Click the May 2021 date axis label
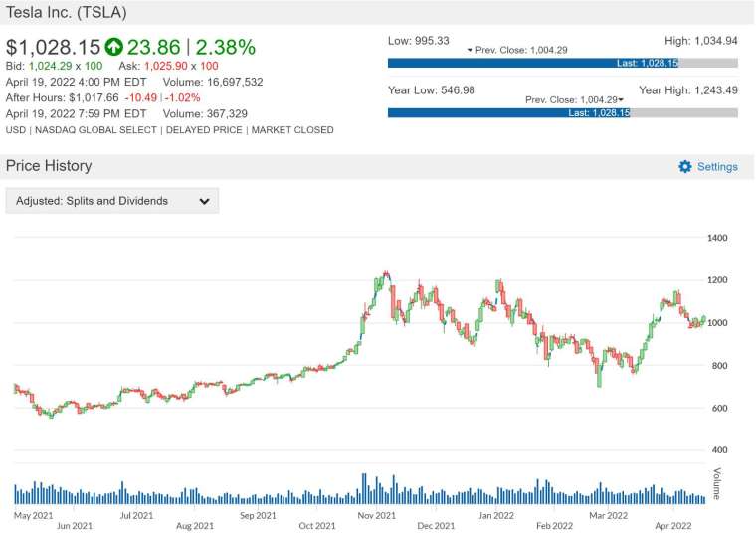 click(x=33, y=515)
